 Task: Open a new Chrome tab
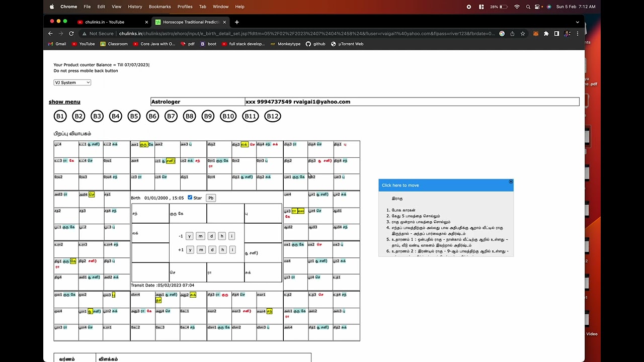(237, 22)
